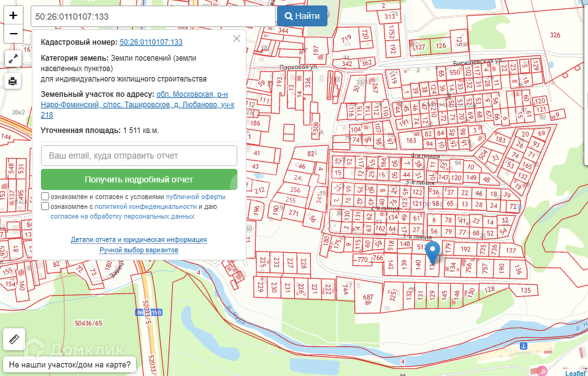Image resolution: width=588 pixels, height=376 pixels.
Task: Open the Leaflet attribution link
Action: pos(576,373)
